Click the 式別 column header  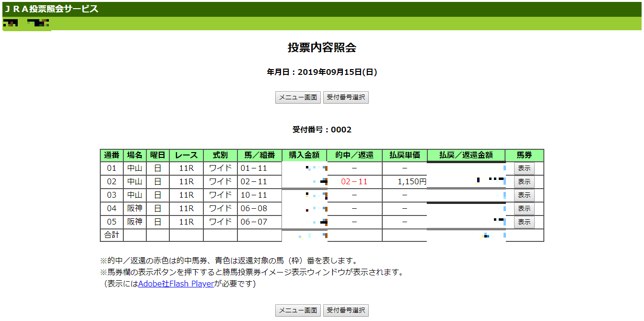[x=220, y=155]
